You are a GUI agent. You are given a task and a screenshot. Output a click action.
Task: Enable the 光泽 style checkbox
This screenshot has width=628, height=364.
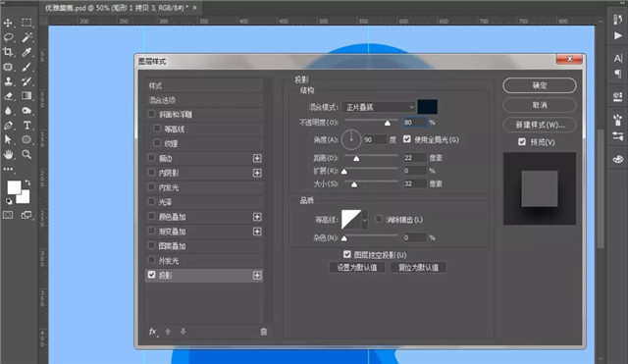click(151, 201)
